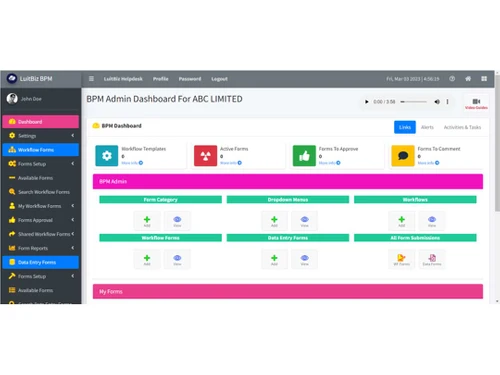
Task: Click video player more options dots
Action: [x=447, y=102]
